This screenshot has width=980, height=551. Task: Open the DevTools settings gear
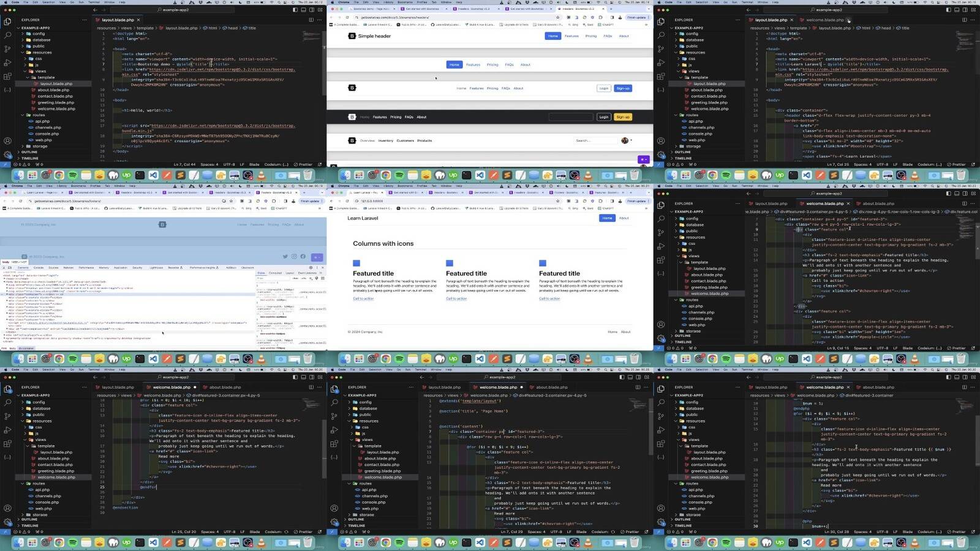tap(311, 267)
